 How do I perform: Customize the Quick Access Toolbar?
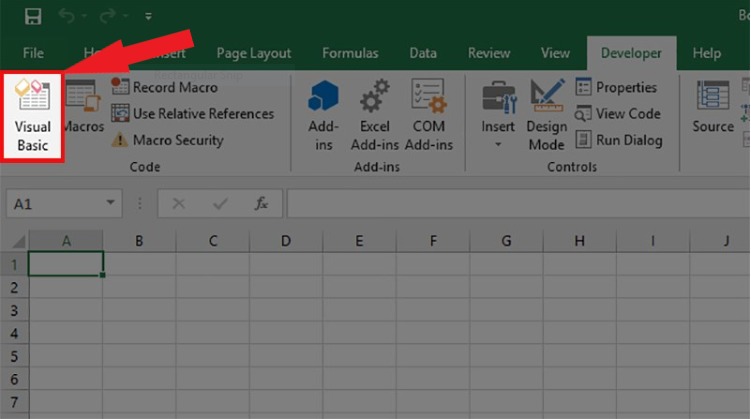[x=148, y=17]
